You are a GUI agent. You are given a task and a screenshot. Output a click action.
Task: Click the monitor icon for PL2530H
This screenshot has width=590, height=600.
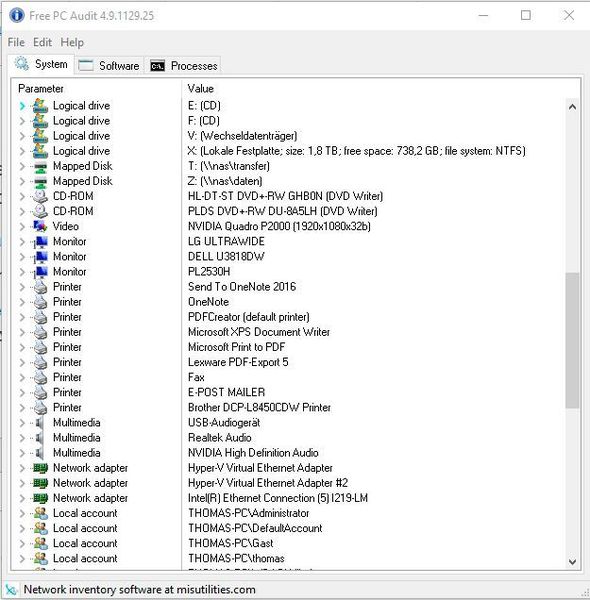tap(40, 272)
